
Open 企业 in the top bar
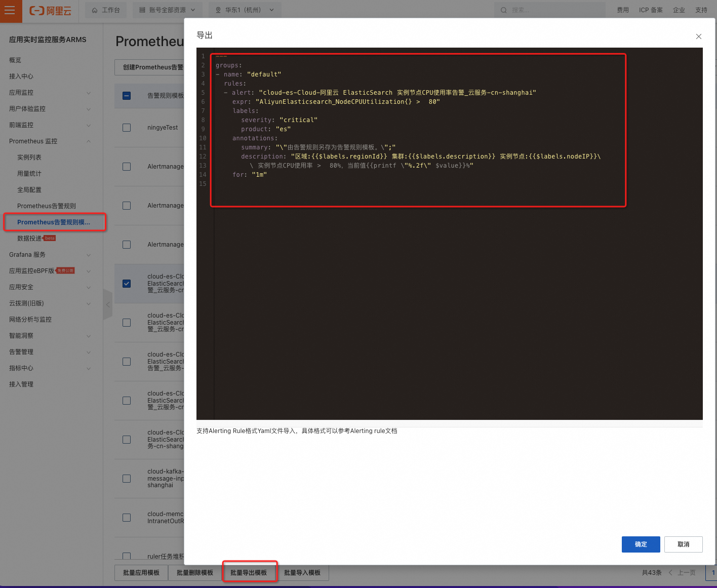click(x=679, y=10)
